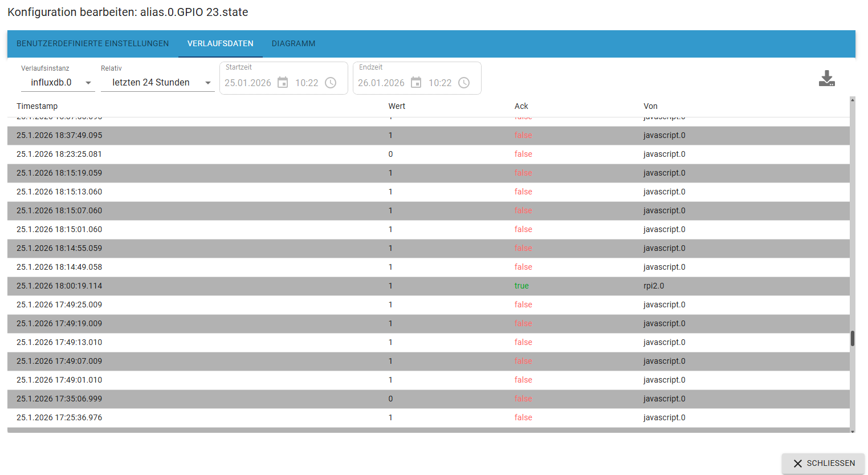The width and height of the screenshot is (868, 475).
Task: Click the scrollbar down arrow
Action: 853,431
